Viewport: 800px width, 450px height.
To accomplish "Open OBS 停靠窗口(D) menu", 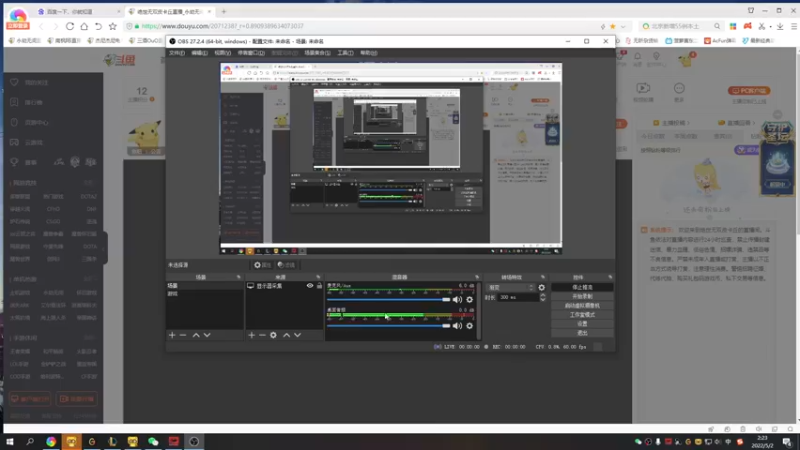I will 251,53.
